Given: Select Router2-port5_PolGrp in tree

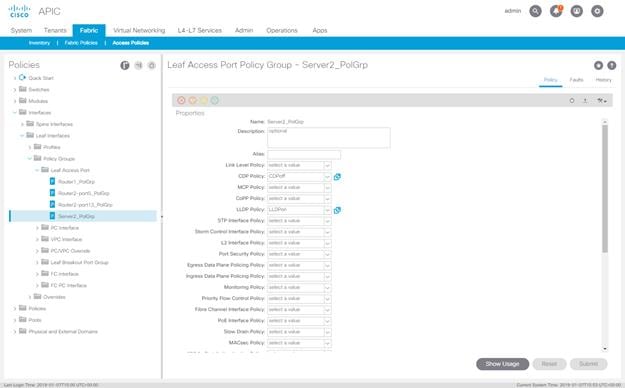Looking at the screenshot, I should (x=84, y=193).
